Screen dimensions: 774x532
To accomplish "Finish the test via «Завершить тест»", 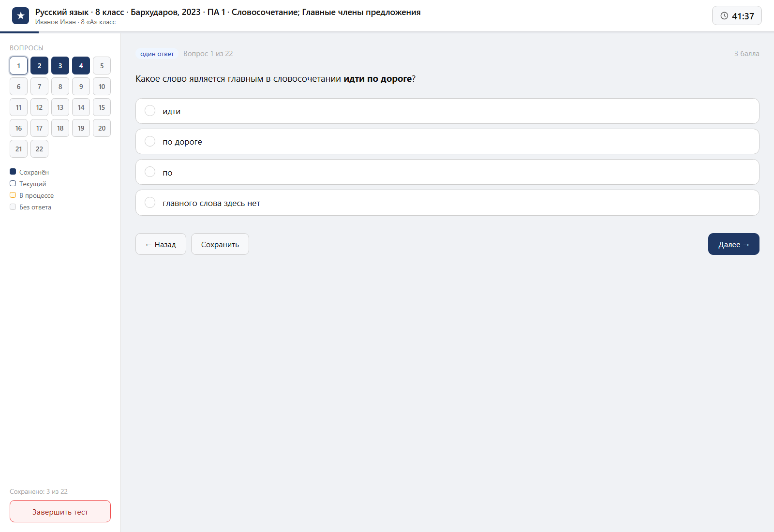I will click(60, 511).
